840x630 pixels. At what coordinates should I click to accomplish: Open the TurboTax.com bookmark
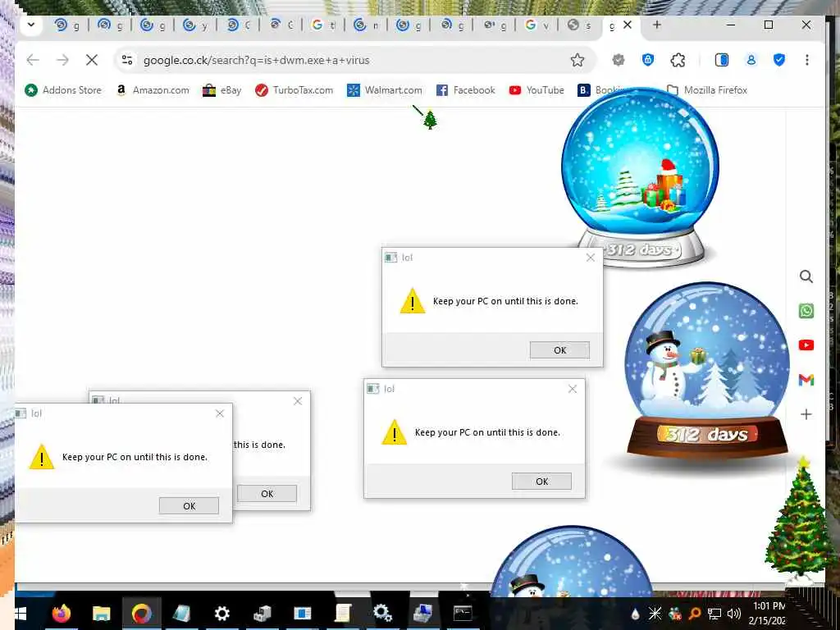point(294,90)
